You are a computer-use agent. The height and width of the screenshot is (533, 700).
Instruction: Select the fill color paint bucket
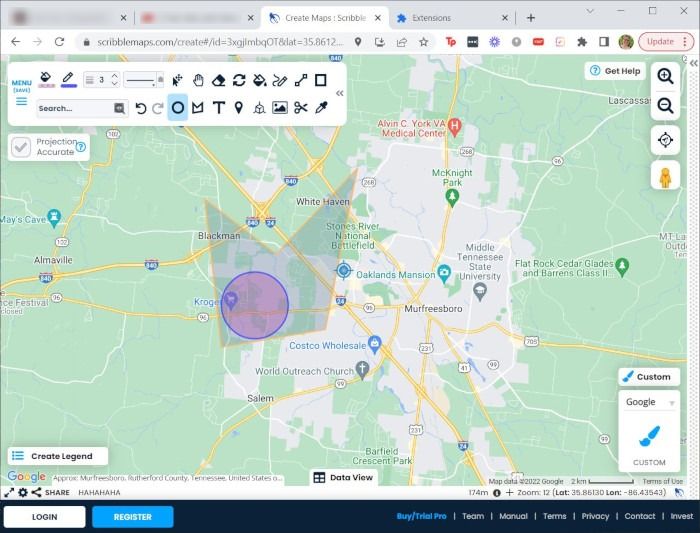(46, 79)
